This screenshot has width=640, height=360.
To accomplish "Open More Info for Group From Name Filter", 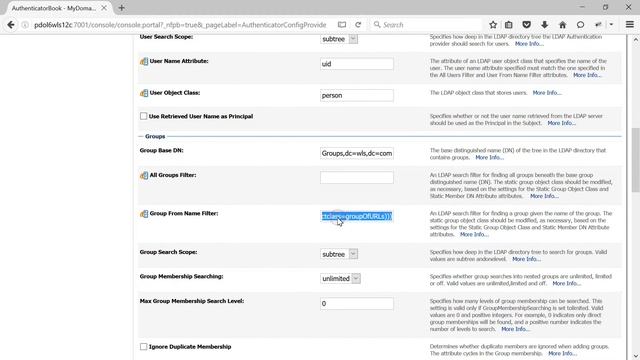I will (x=474, y=234).
